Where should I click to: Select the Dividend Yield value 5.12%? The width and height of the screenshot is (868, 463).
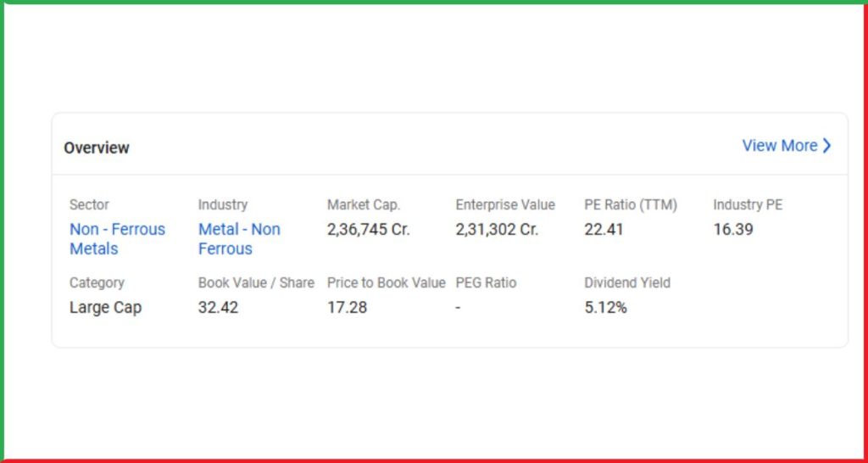point(605,307)
